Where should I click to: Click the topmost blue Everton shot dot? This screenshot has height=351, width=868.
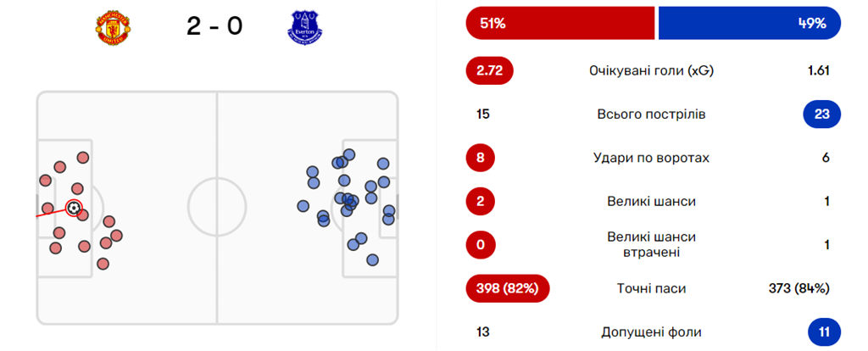pos(348,154)
